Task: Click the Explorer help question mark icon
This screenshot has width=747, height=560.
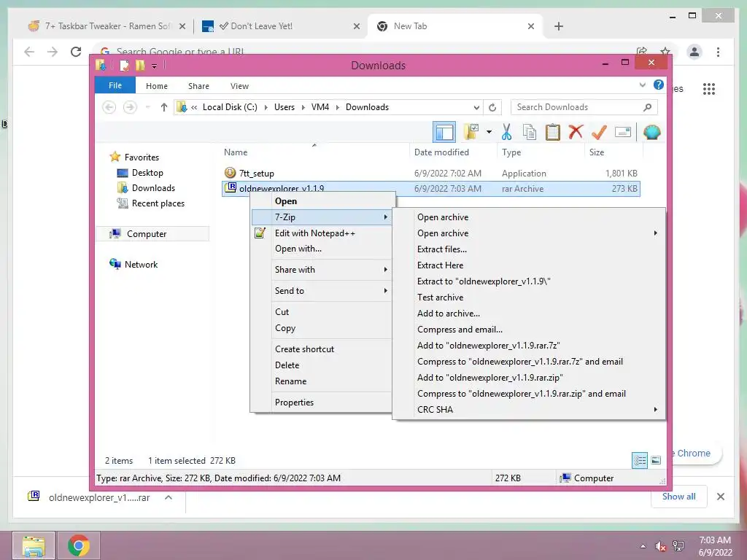Action: click(x=659, y=85)
